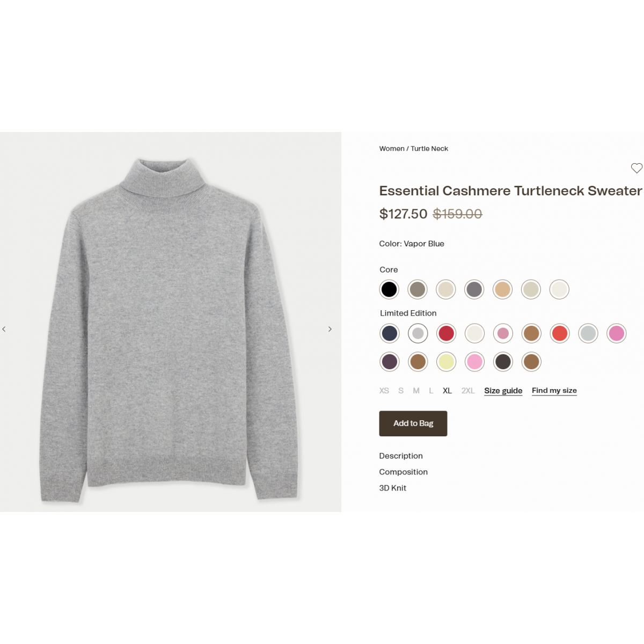Image resolution: width=644 pixels, height=644 pixels.
Task: Expand the Description section
Action: (401, 456)
